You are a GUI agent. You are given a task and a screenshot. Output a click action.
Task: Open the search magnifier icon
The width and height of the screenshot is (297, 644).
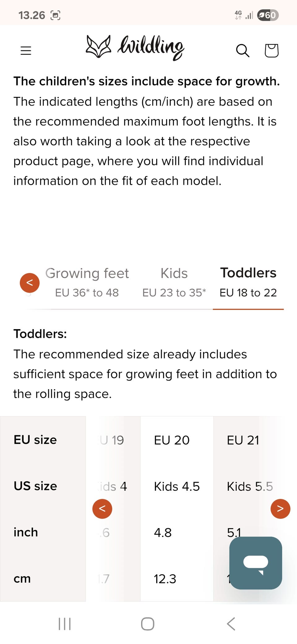click(243, 51)
